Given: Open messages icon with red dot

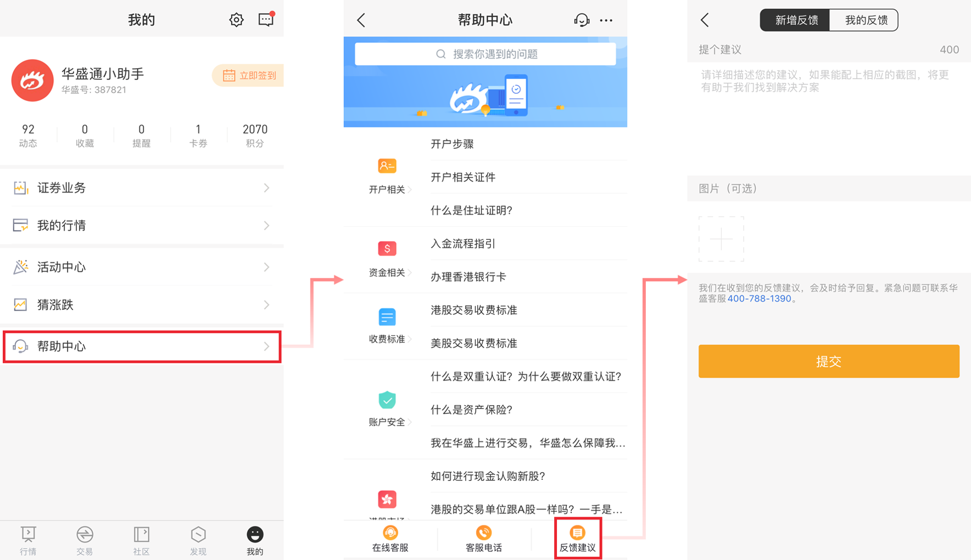Looking at the screenshot, I should [x=266, y=19].
